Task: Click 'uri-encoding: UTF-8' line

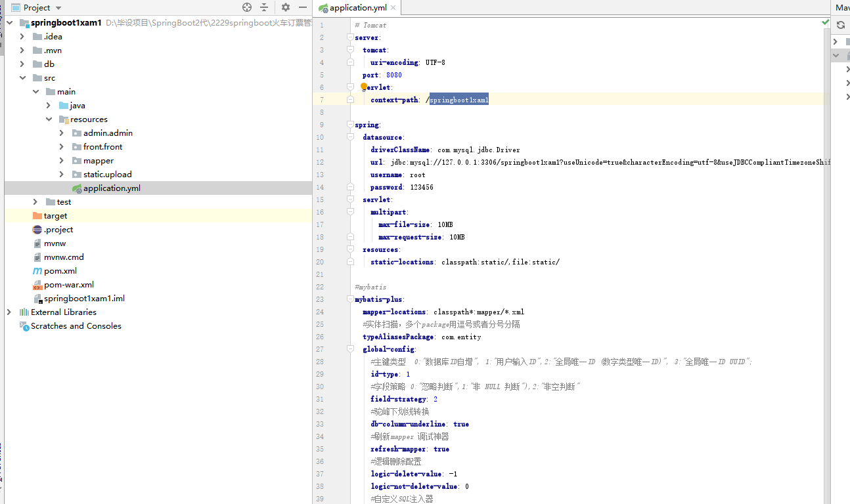Action: [x=407, y=62]
